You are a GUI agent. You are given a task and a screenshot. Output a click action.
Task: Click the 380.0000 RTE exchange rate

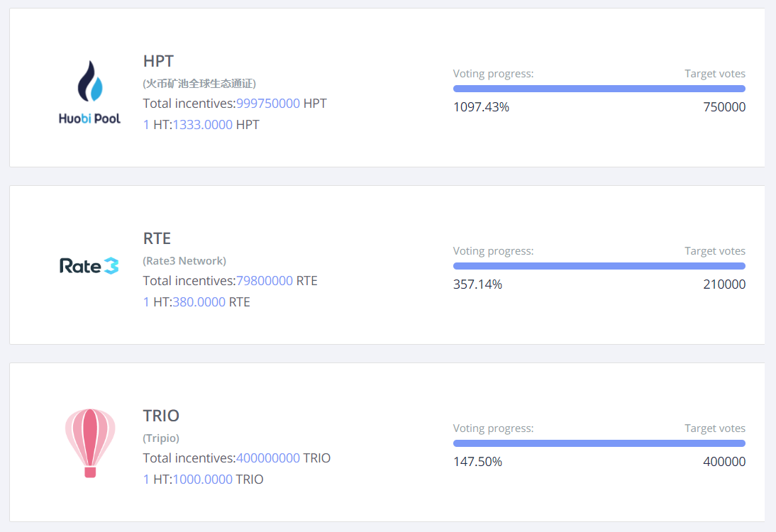pos(199,302)
